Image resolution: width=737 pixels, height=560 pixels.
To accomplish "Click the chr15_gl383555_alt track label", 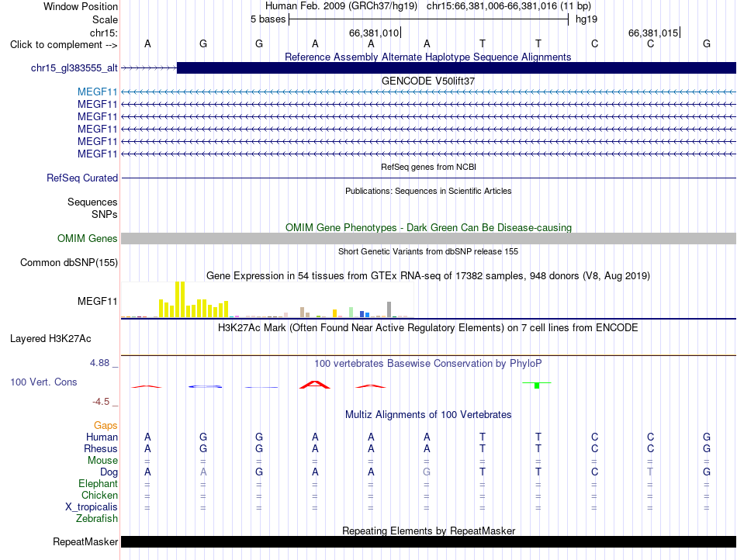I will [x=74, y=67].
